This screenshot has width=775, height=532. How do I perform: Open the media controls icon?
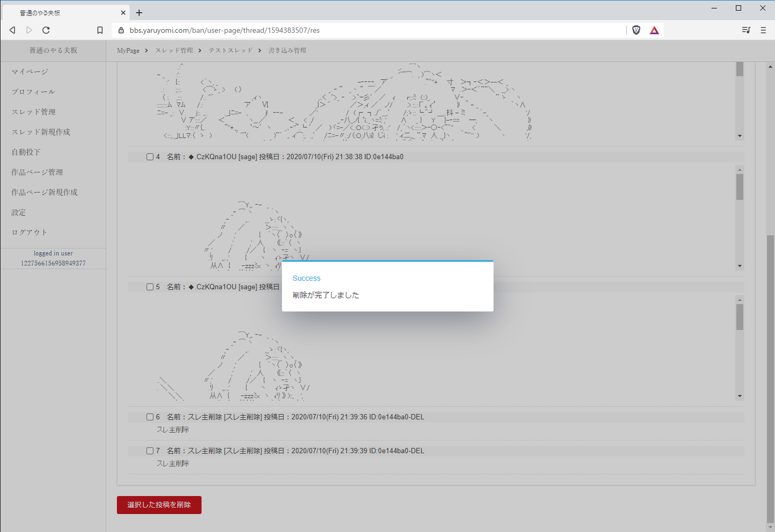(746, 30)
